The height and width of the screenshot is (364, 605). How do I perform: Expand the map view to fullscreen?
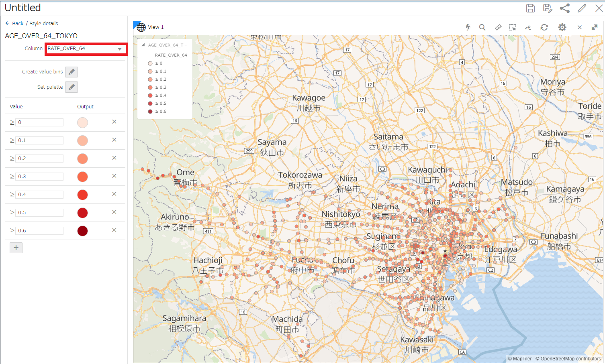click(x=595, y=27)
